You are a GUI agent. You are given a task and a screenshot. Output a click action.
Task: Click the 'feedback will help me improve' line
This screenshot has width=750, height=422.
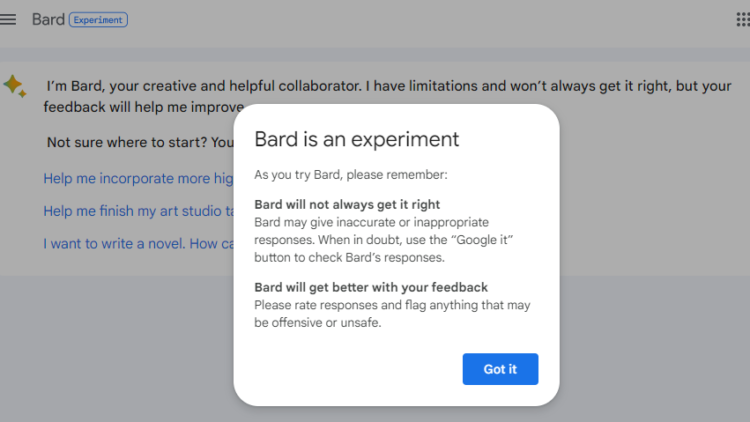pyautogui.click(x=143, y=107)
